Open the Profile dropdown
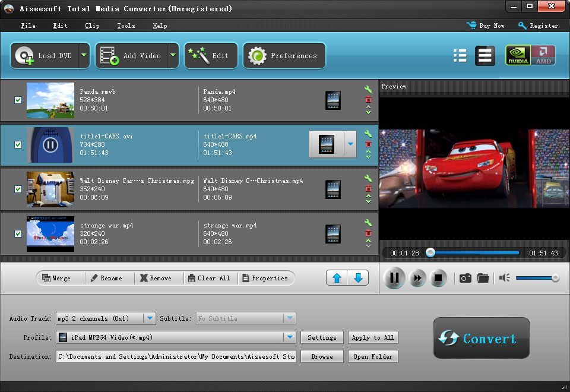The height and width of the screenshot is (392, 570). pos(290,337)
